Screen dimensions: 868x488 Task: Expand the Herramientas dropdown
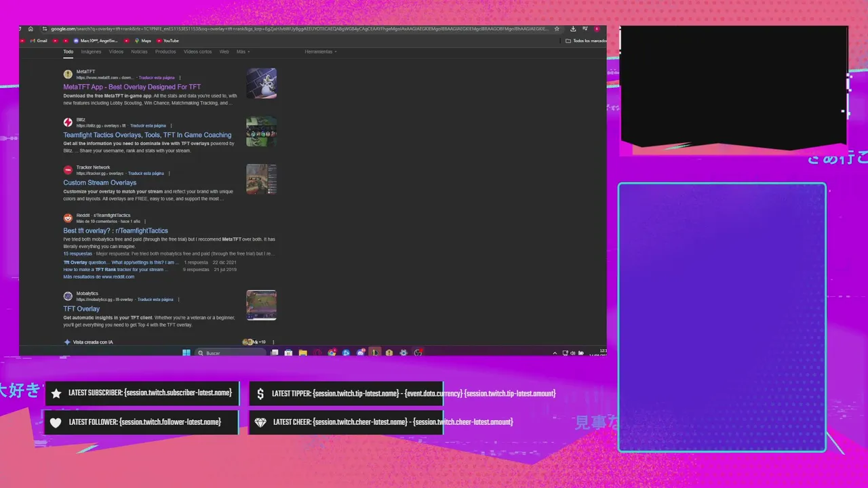321,52
